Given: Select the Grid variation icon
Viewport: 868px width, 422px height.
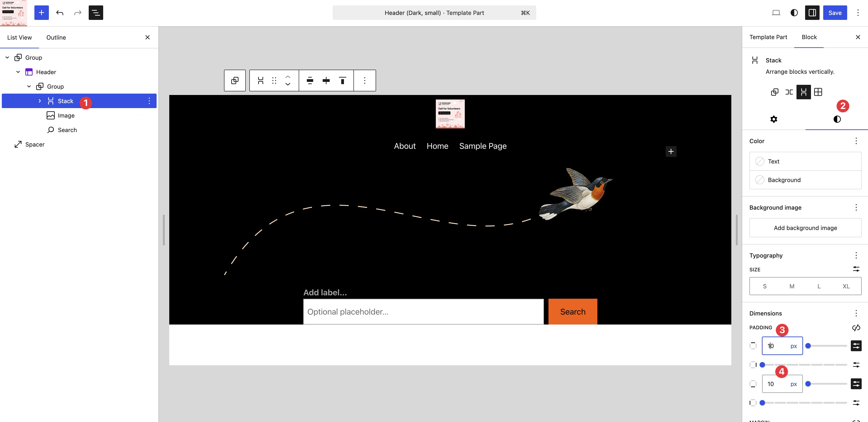Looking at the screenshot, I should pyautogui.click(x=818, y=92).
